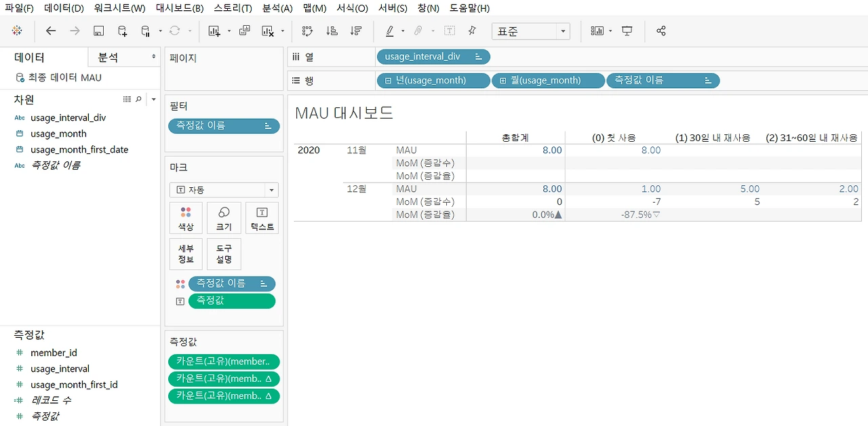Click the Save icon in the toolbar
The image size is (868, 426).
click(98, 31)
